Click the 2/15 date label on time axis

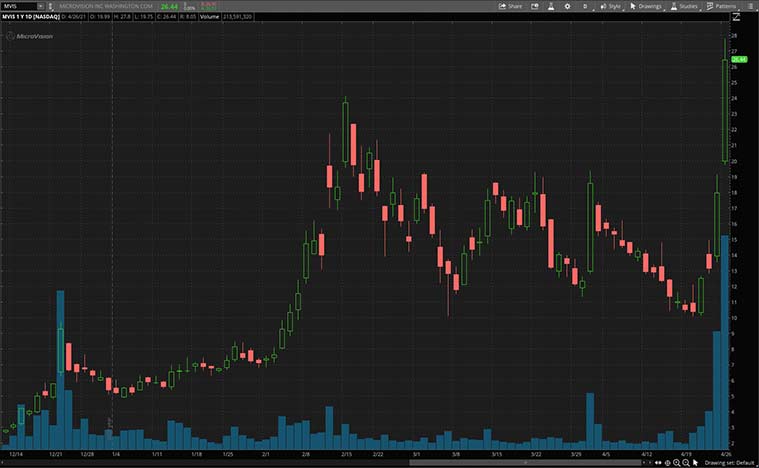(x=347, y=454)
